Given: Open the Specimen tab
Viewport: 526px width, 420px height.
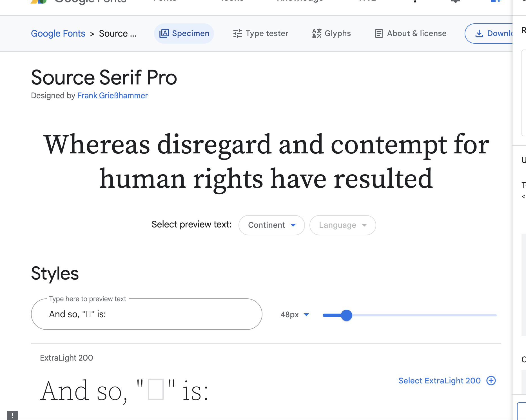Looking at the screenshot, I should [x=184, y=33].
